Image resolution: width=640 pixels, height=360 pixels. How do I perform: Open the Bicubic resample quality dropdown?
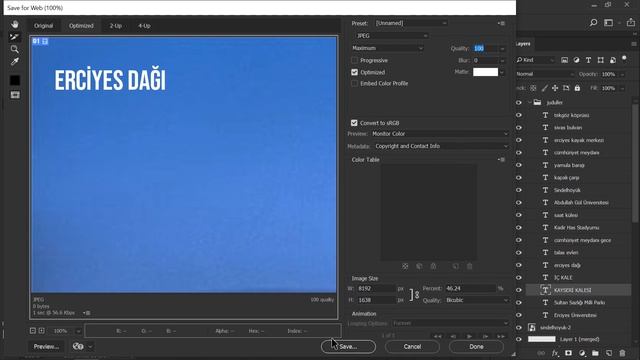[476, 300]
